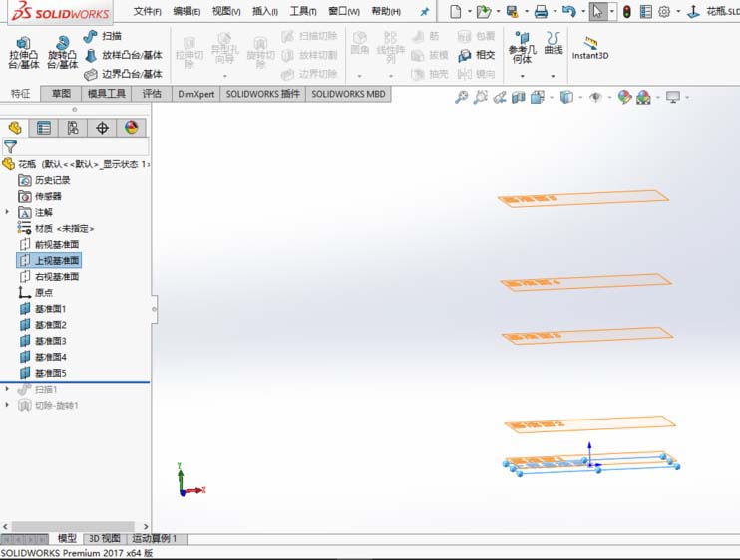Click Zoom to Fit magnifier icon
Image resolution: width=740 pixels, height=560 pixels.
(461, 97)
